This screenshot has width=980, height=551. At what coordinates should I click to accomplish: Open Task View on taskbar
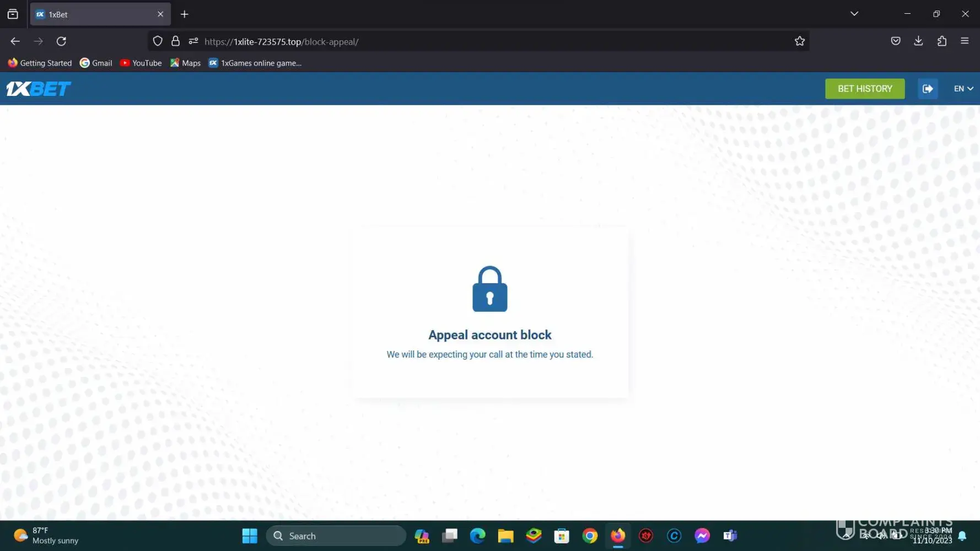[450, 536]
